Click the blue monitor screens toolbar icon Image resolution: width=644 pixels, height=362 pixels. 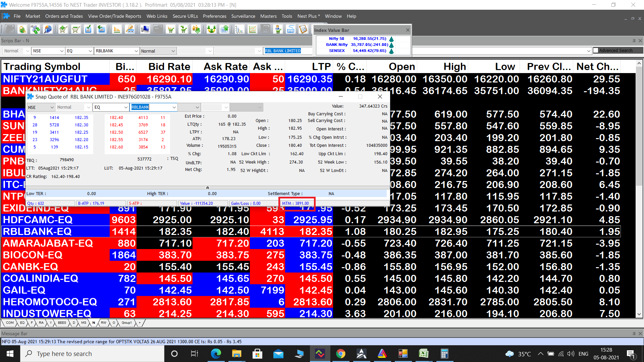(x=145, y=29)
